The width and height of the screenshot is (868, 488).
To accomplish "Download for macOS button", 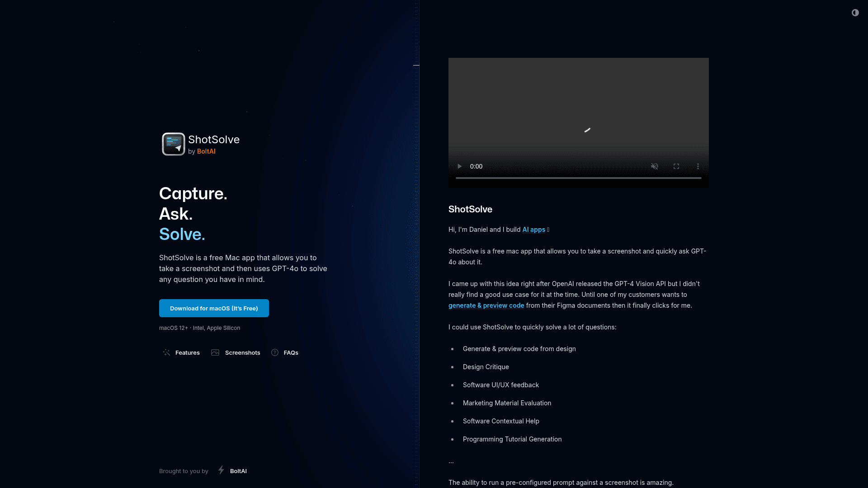I will coord(214,308).
